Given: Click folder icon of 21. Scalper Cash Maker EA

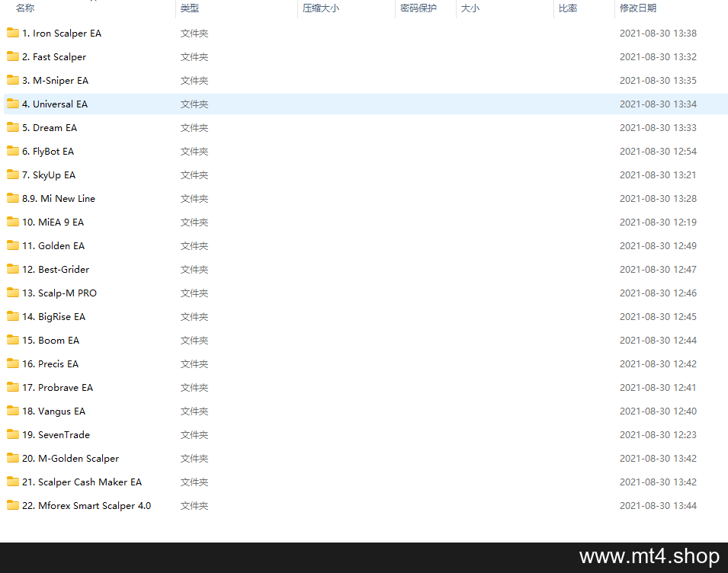Looking at the screenshot, I should (x=13, y=482).
